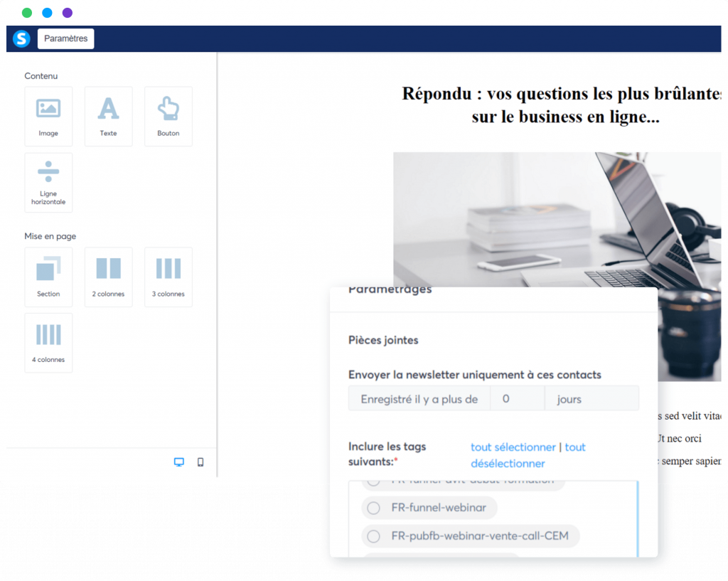The width and height of the screenshot is (728, 581).
Task: Insert the 3 colonnes layout
Action: (168, 277)
